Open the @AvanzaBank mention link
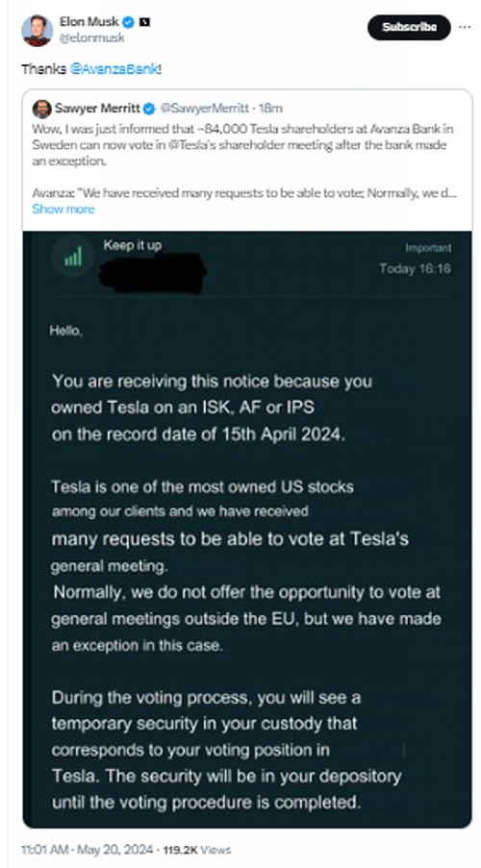The image size is (481, 868). (x=114, y=69)
